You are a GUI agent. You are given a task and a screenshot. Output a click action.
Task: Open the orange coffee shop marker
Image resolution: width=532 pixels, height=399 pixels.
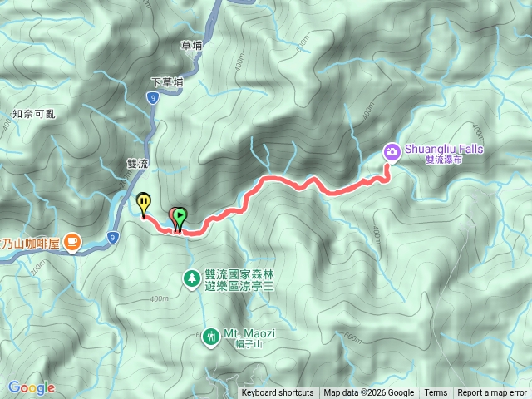coord(72,243)
